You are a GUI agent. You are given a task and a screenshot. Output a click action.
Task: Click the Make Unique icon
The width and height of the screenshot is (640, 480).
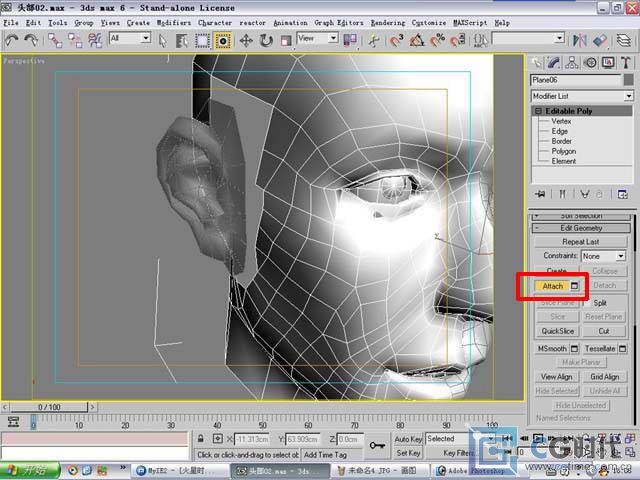[585, 194]
